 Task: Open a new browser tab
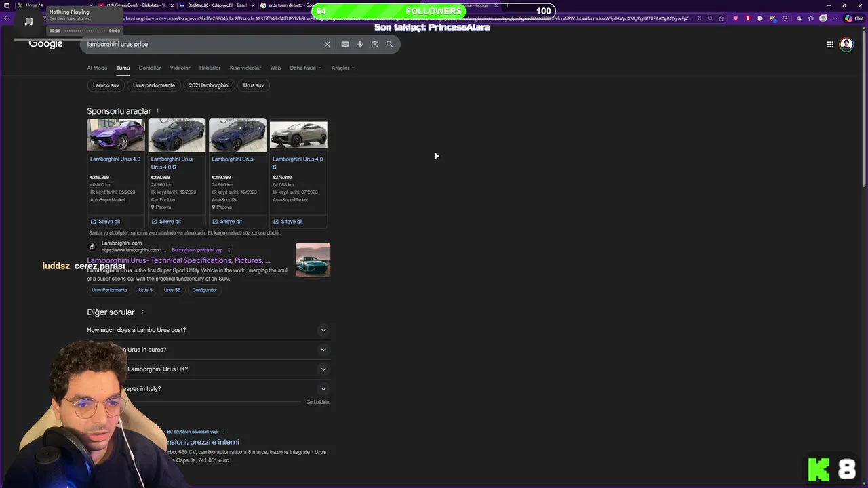tap(507, 5)
